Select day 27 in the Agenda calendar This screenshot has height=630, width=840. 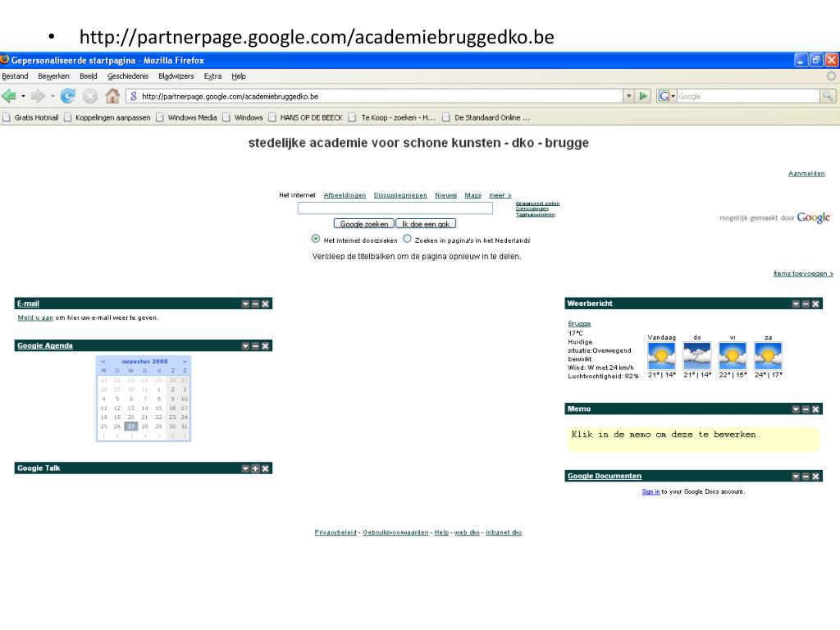click(130, 427)
